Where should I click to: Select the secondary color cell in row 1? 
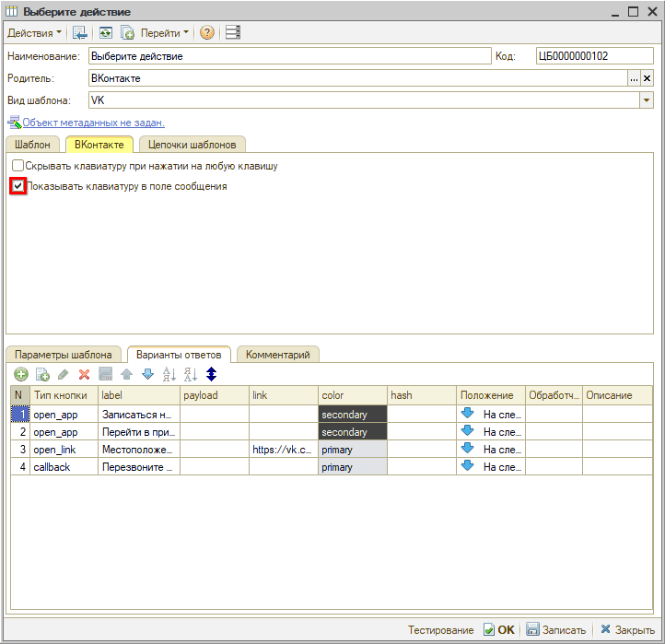pyautogui.click(x=353, y=415)
